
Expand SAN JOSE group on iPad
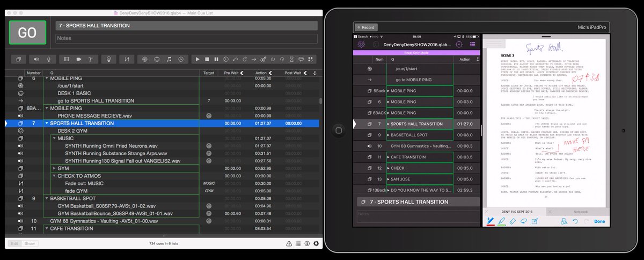coord(389,179)
